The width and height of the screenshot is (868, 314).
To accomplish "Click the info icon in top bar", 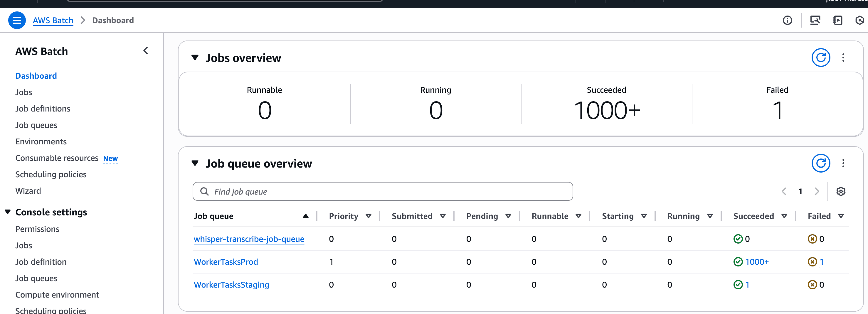I will click(x=787, y=20).
